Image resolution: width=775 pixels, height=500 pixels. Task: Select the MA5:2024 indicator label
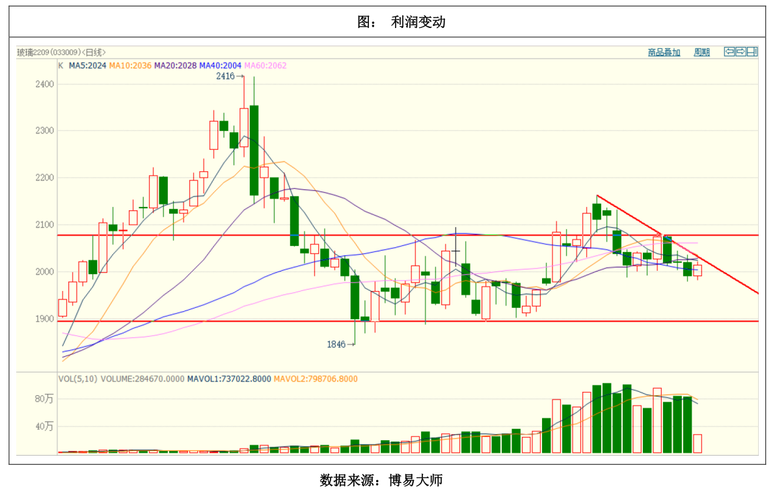[x=87, y=66]
